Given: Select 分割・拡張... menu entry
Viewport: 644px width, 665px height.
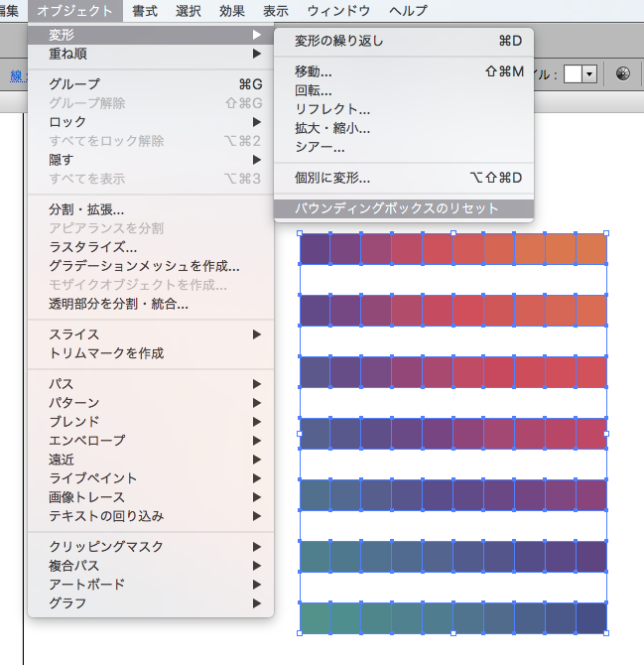Looking at the screenshot, I should 151,209.
